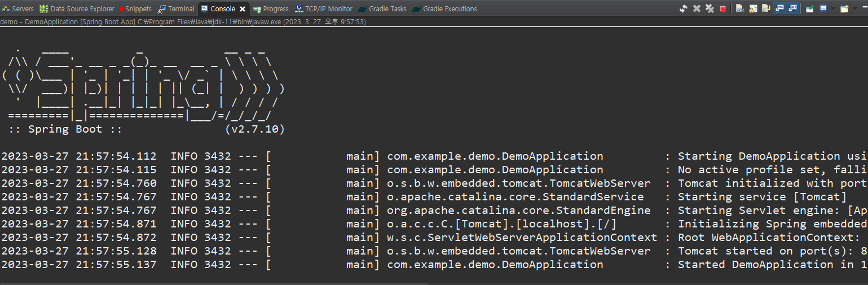Viewport: 868px width, 285px height.
Task: Click the 'Tomcat initialized with port' log message
Action: pyautogui.click(x=773, y=183)
